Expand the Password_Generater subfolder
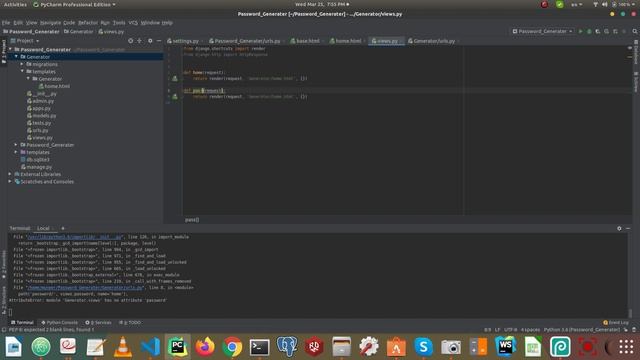Viewport: 640px width, 360px height. [x=16, y=145]
